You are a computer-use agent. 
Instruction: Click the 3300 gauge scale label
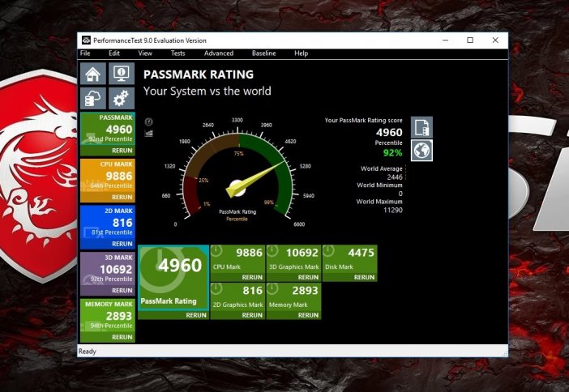click(x=237, y=120)
